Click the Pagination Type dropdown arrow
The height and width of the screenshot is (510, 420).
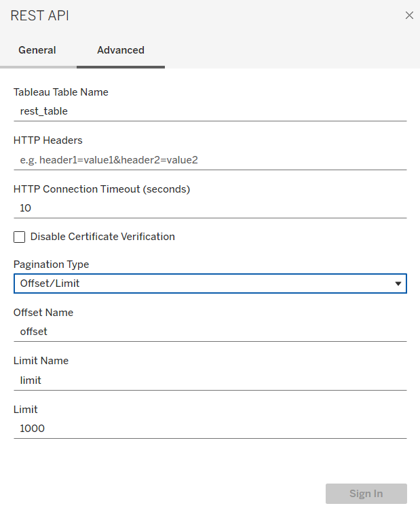(x=398, y=283)
